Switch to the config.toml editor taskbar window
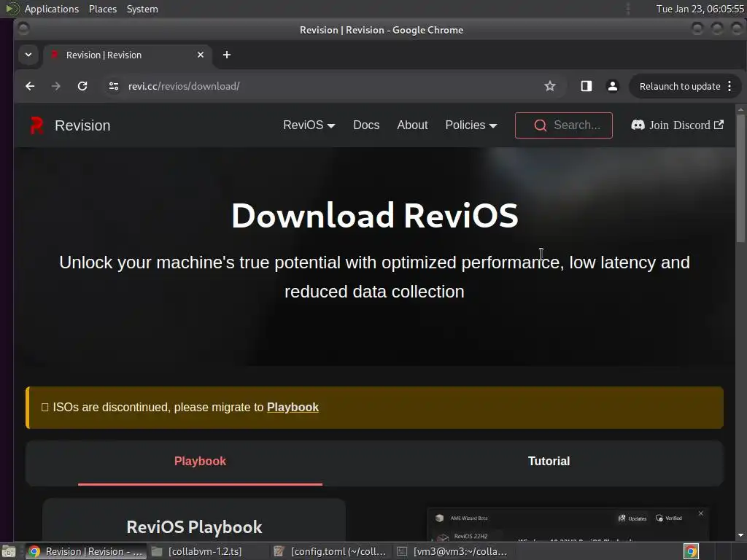747x560 pixels. [330, 551]
